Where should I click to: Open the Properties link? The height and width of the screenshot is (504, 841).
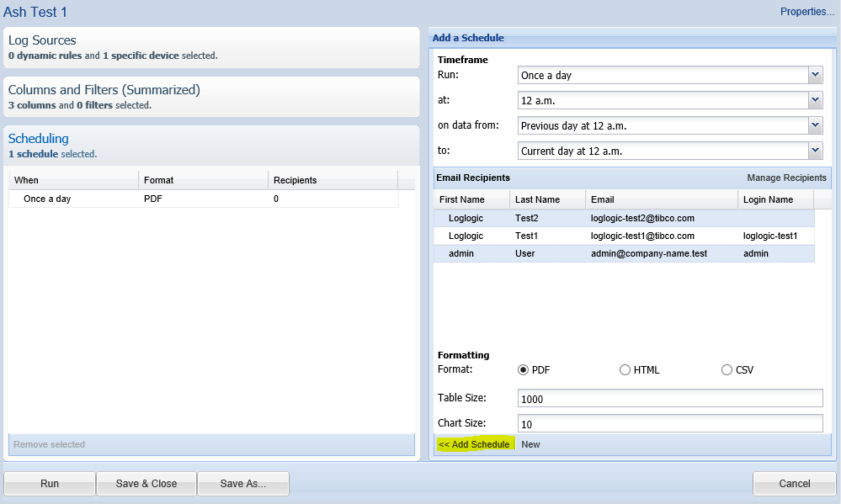[806, 12]
